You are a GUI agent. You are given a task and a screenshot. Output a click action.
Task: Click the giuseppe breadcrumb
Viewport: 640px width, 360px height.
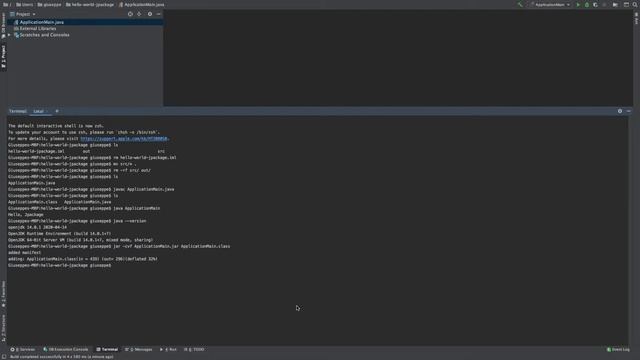[49, 4]
